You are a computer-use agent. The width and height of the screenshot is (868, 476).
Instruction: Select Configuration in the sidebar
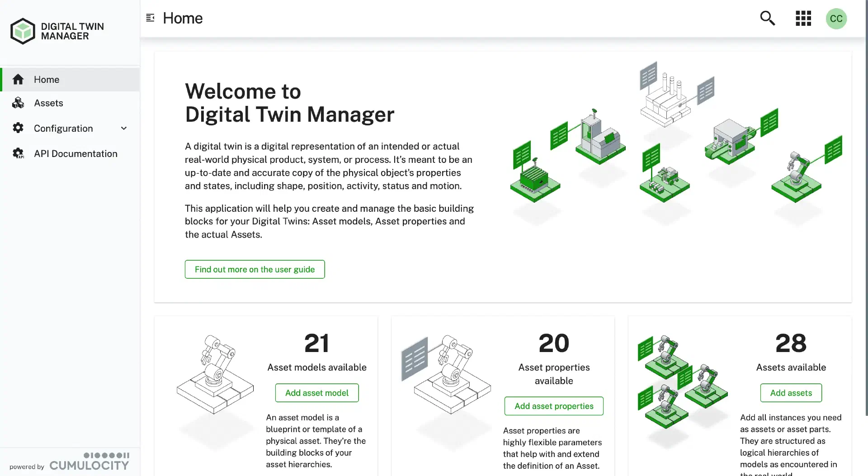[x=63, y=129]
